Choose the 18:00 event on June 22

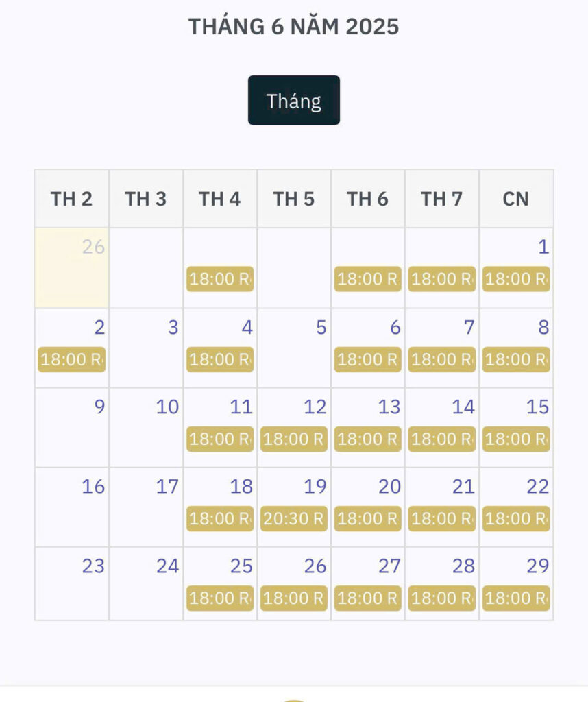pyautogui.click(x=516, y=518)
